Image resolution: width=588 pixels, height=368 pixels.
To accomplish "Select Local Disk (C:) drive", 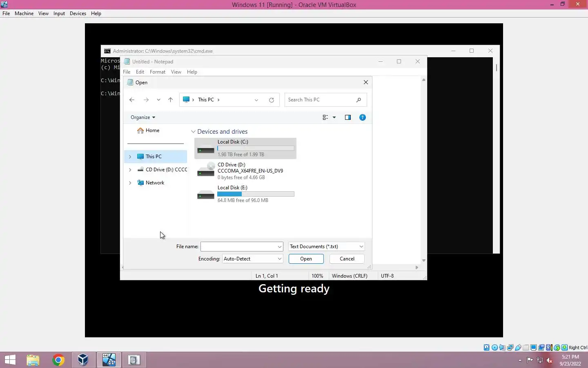I will pyautogui.click(x=245, y=148).
